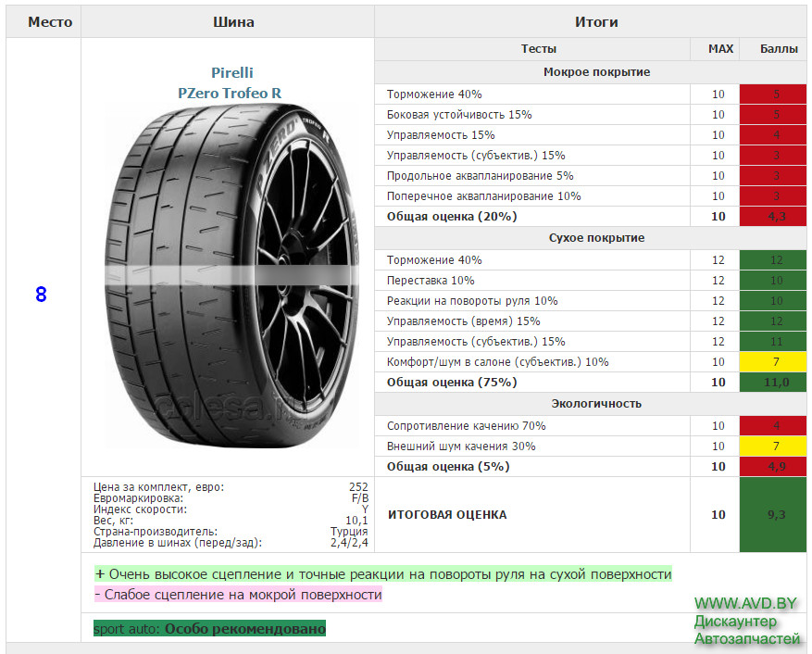The width and height of the screenshot is (812, 654).
Task: Click tire pressure value 2,4/2,4
Action: click(x=349, y=543)
